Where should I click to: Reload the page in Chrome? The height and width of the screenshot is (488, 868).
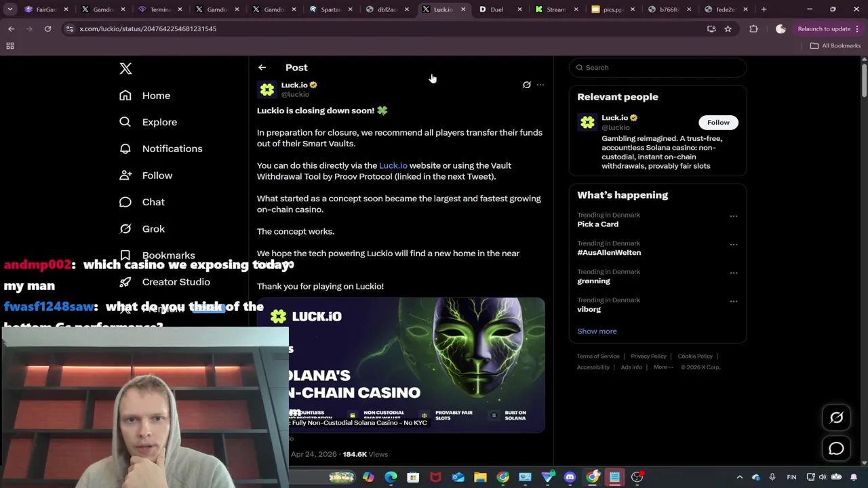[47, 29]
